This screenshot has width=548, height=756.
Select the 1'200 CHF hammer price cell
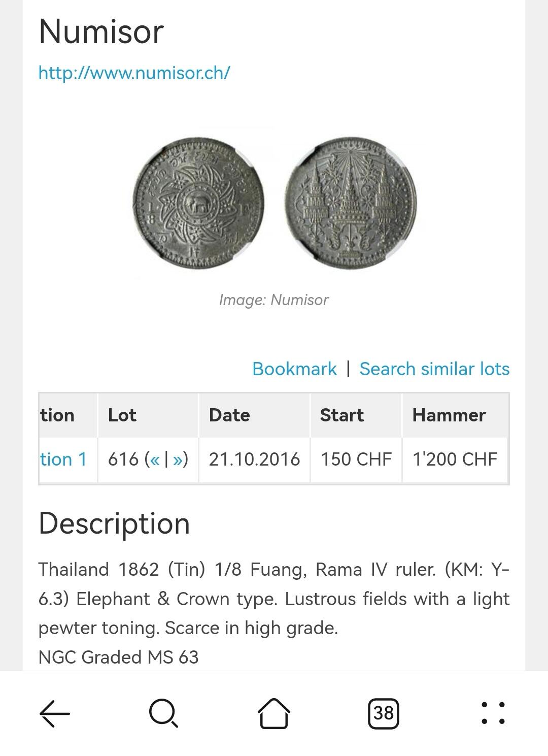[x=455, y=459]
